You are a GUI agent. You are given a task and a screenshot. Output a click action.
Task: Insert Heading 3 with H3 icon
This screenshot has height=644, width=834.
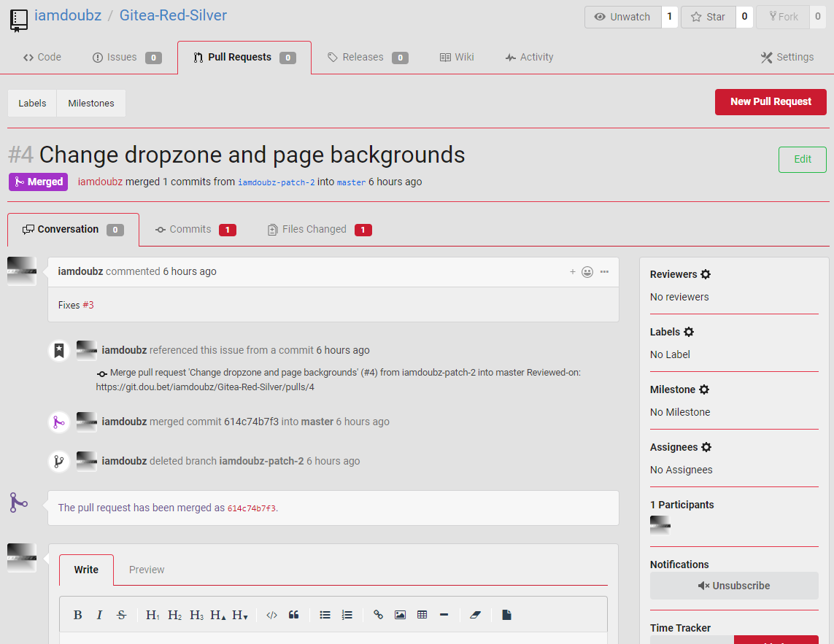pos(196,615)
